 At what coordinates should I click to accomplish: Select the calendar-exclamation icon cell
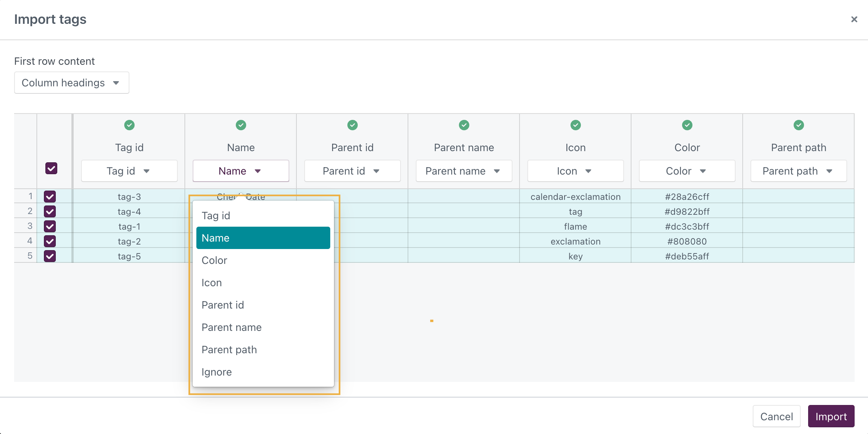tap(575, 197)
